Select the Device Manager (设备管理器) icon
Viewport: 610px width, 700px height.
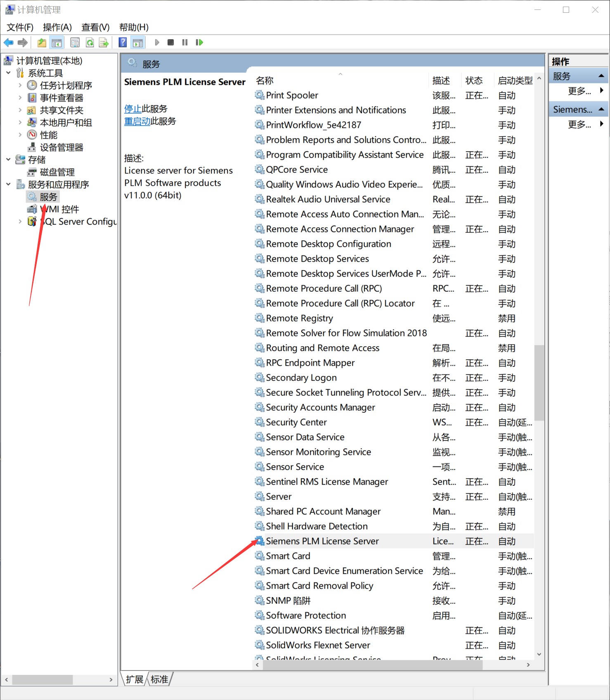(x=32, y=147)
